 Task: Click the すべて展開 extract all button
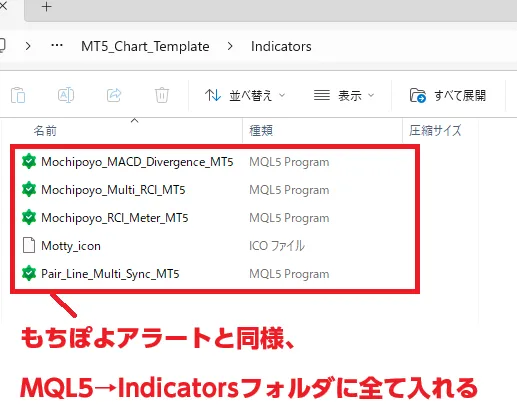pyautogui.click(x=448, y=96)
